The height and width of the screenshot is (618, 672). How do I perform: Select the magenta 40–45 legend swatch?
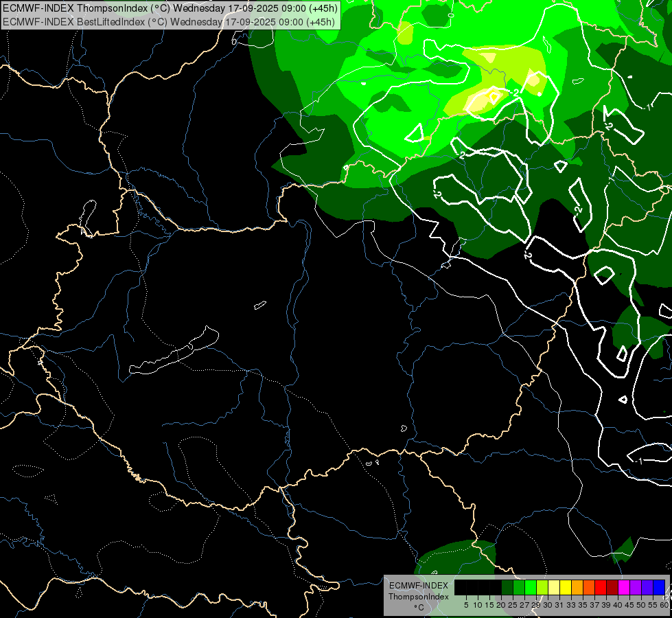tap(624, 587)
